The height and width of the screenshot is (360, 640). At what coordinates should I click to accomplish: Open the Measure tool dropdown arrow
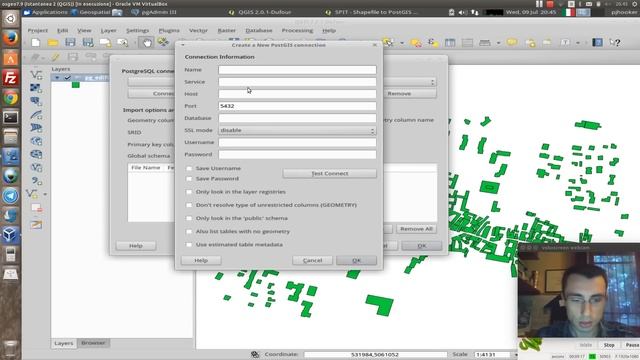coord(498,43)
